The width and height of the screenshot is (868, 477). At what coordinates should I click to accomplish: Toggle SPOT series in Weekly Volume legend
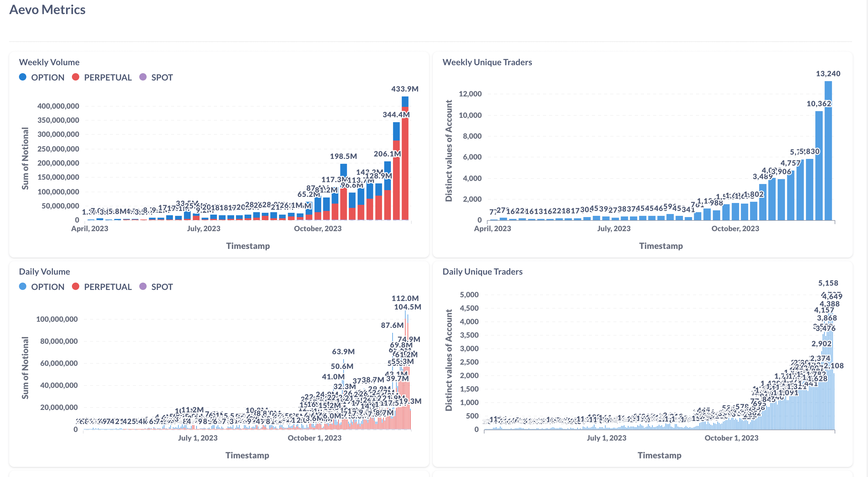click(x=156, y=77)
